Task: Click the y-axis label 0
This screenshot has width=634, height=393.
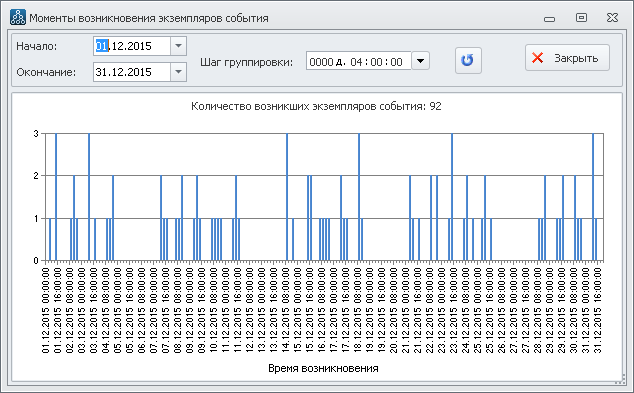Action: [x=36, y=261]
